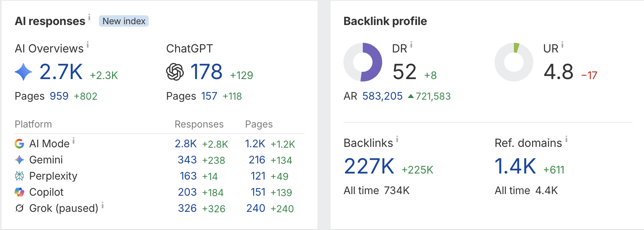Click the Google AI Mode icon

19,144
